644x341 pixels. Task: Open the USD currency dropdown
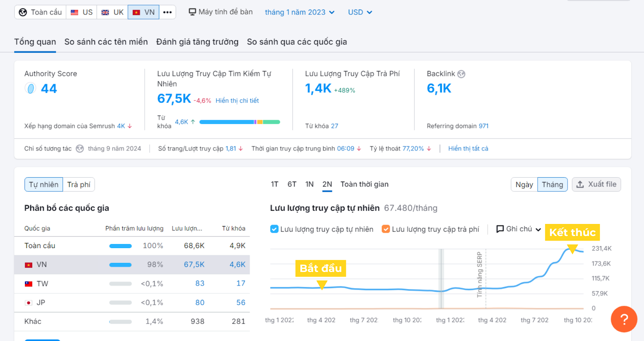[360, 12]
